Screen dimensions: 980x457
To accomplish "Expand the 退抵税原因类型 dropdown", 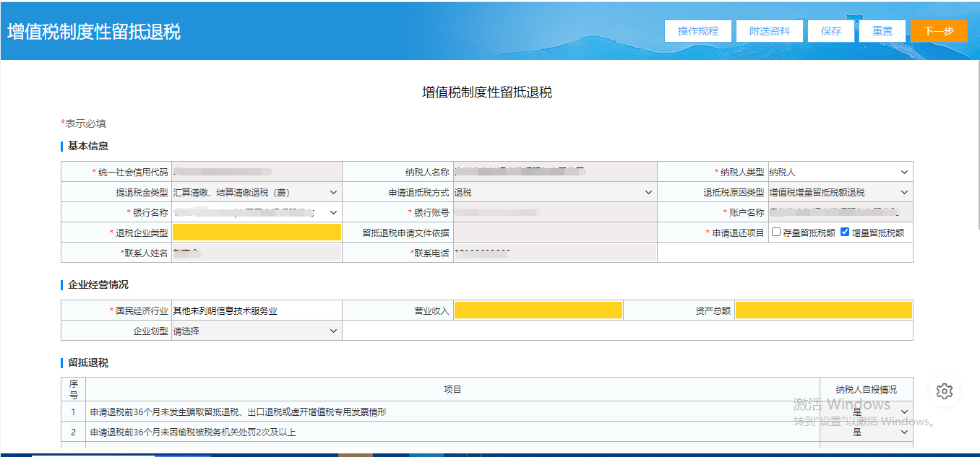I will pyautogui.click(x=839, y=193).
